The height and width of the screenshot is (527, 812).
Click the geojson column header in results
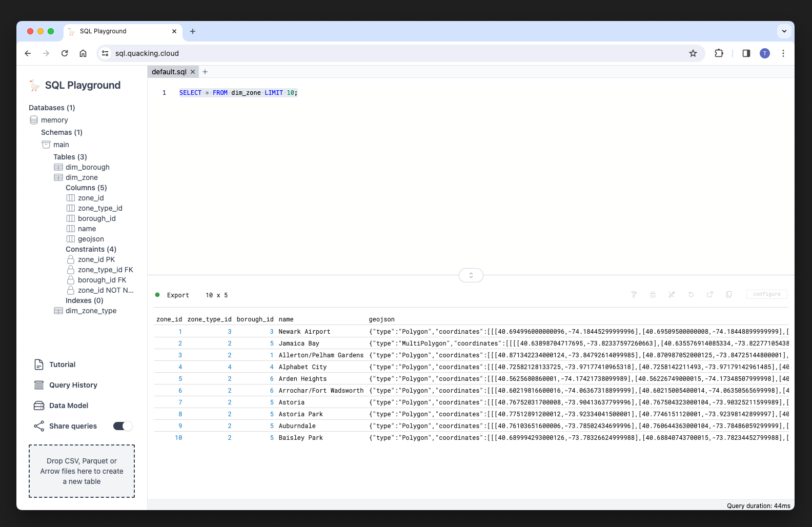[382, 319]
